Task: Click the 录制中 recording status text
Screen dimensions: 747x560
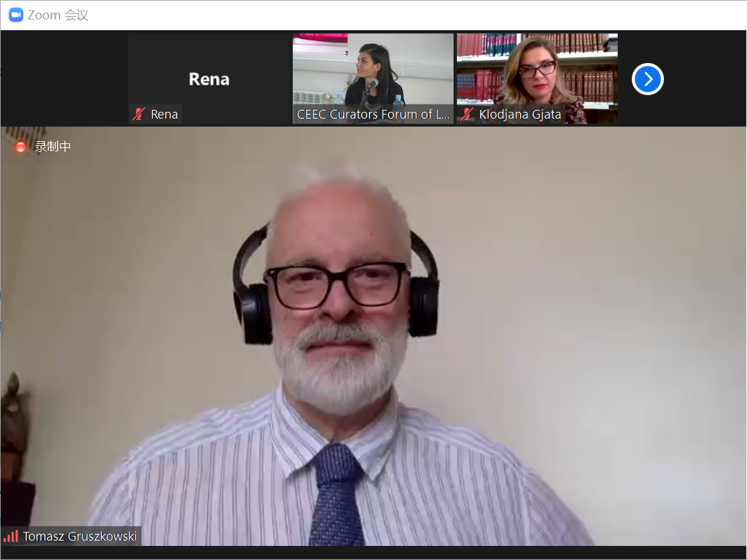Action: point(53,147)
